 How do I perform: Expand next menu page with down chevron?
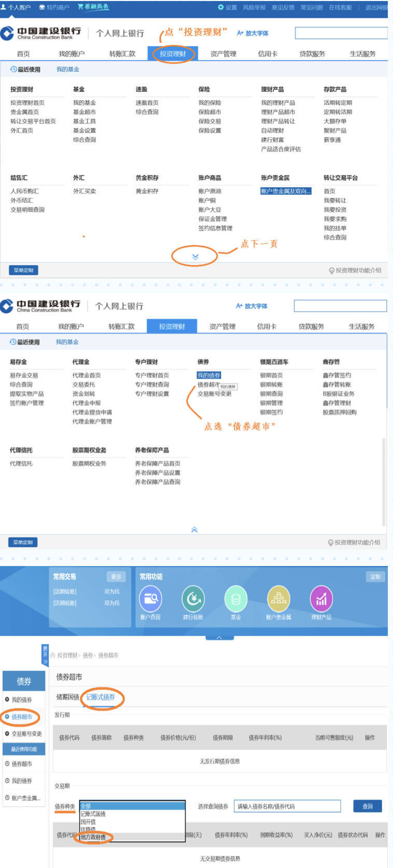195,257
